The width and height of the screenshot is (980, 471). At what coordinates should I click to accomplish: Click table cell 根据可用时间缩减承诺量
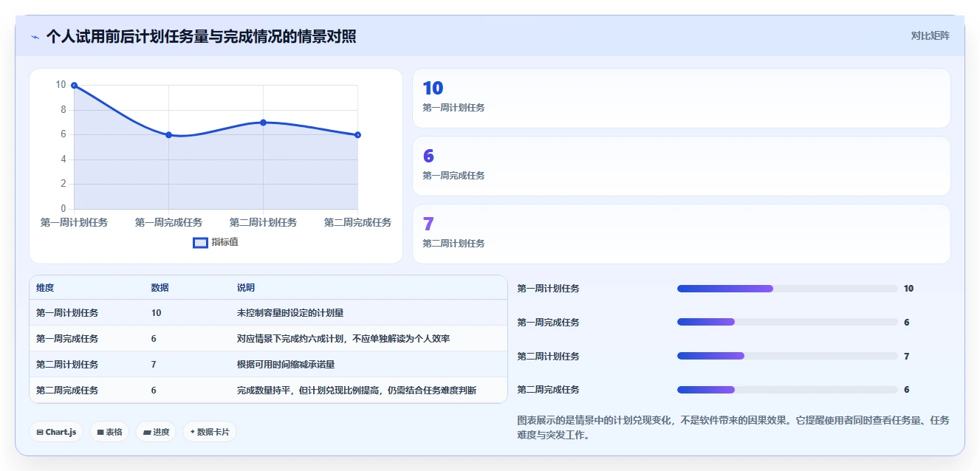coord(286,365)
